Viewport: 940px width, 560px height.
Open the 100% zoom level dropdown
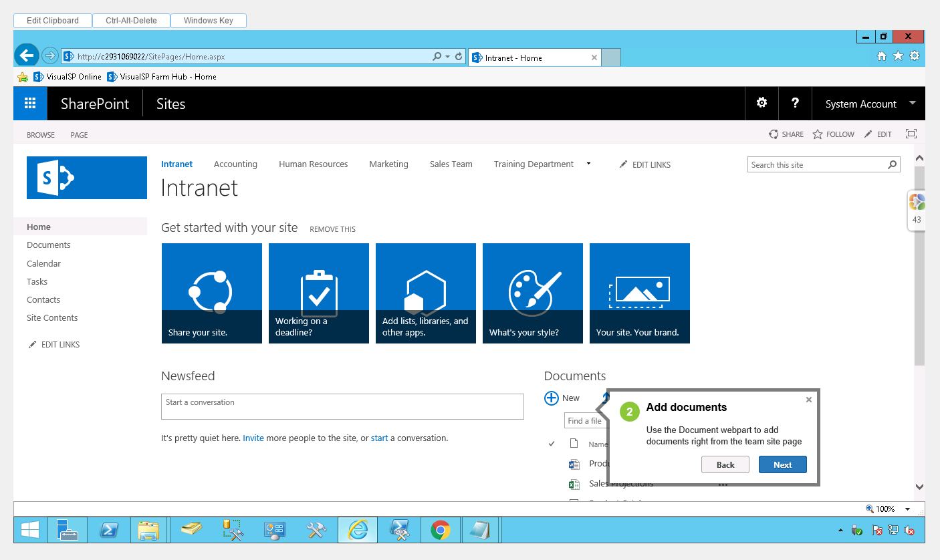907,509
